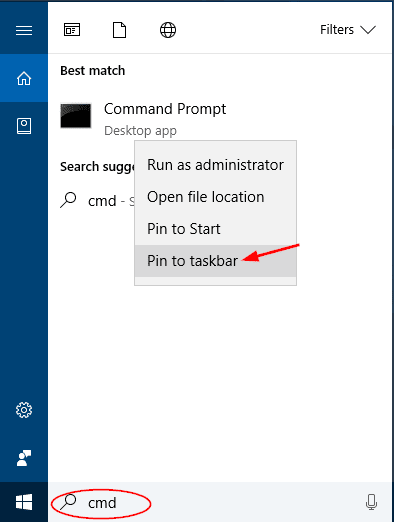Click the microphone icon in search box
Viewport: 394px width, 522px height.
click(x=371, y=502)
